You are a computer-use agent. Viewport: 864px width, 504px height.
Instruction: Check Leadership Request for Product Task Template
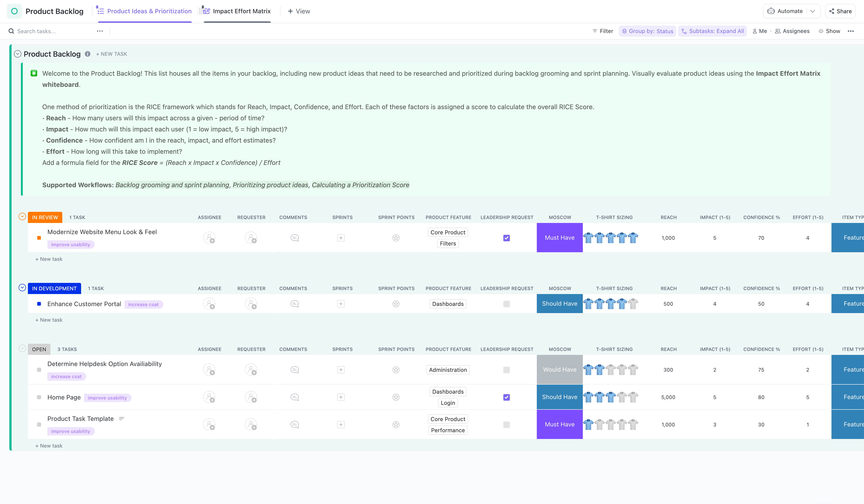[506, 425]
